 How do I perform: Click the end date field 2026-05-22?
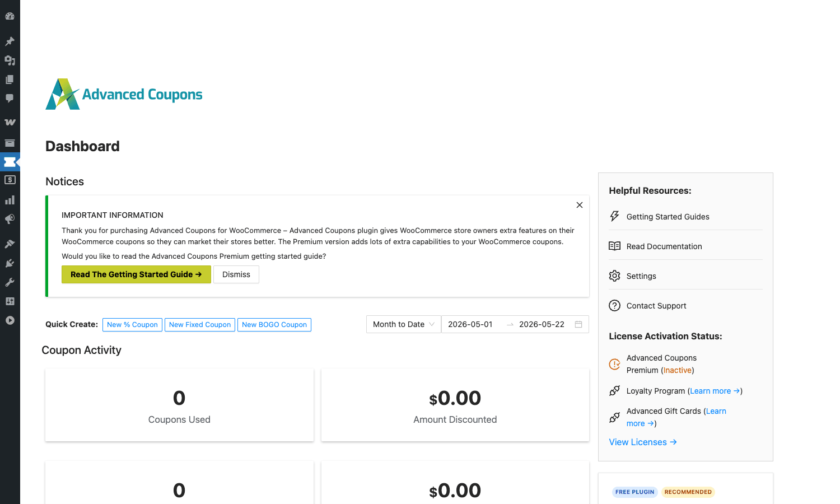coord(542,324)
